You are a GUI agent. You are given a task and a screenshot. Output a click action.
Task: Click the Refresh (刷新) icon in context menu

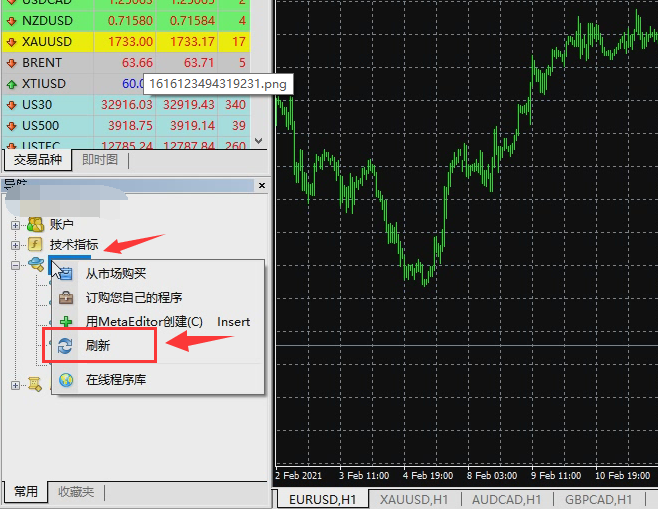(66, 345)
